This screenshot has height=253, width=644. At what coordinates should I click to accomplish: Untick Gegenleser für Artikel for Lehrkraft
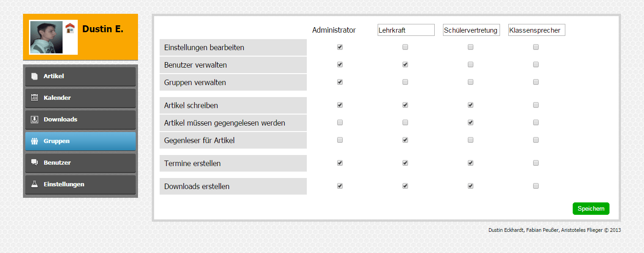[x=405, y=140]
